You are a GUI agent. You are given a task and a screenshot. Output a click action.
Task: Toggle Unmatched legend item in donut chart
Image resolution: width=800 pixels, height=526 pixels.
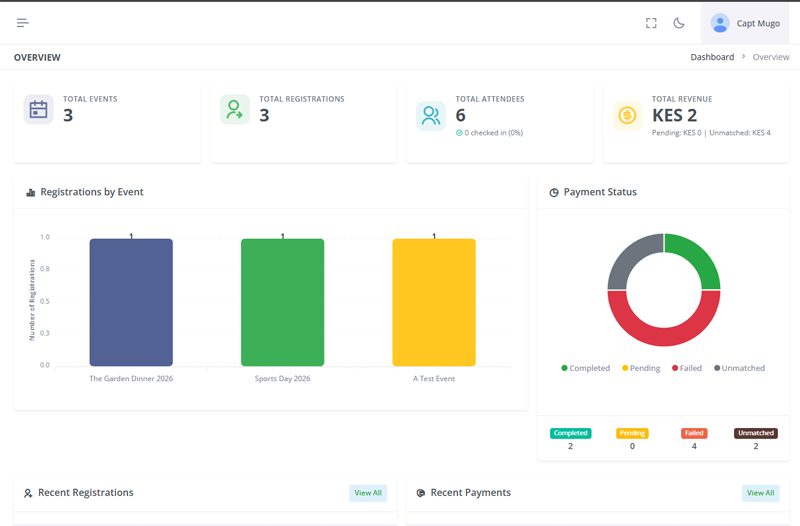point(739,368)
